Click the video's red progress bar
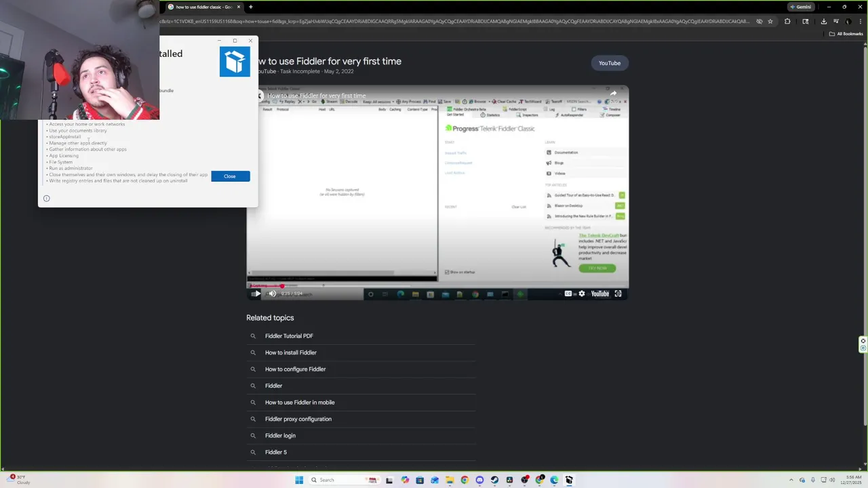The width and height of the screenshot is (868, 488). pos(265,285)
